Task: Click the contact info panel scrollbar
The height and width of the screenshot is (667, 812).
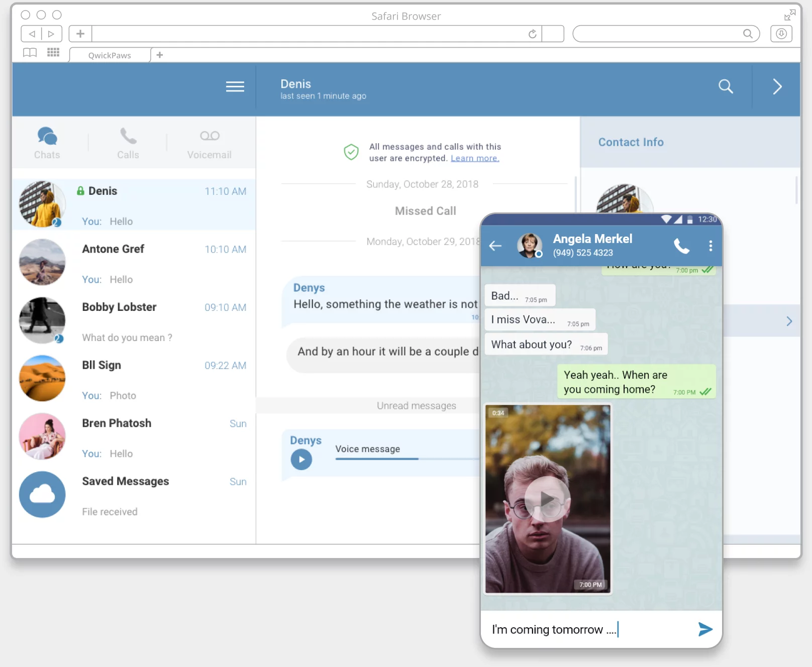Action: tap(796, 190)
